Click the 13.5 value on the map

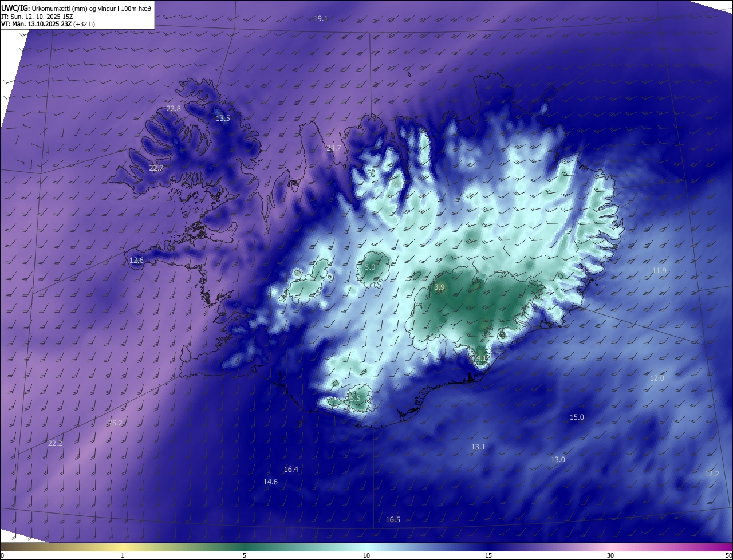coord(223,119)
